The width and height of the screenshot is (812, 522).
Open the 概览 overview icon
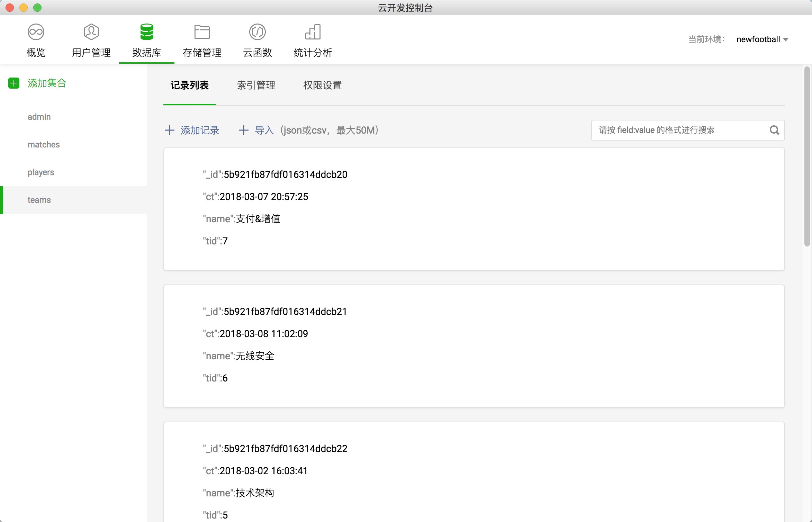(x=36, y=32)
